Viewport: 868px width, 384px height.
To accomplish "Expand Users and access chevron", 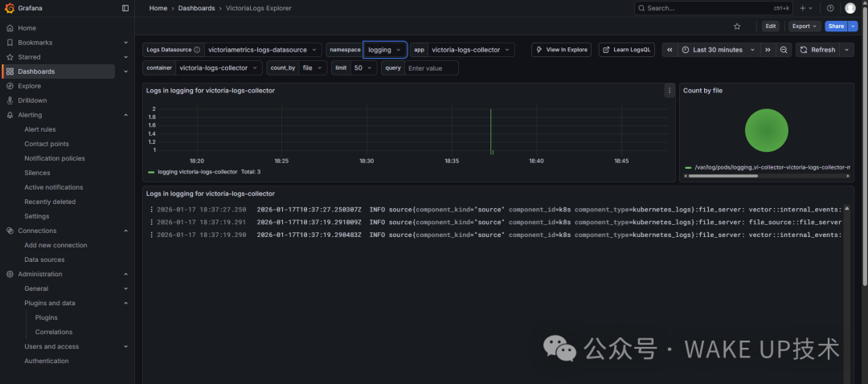I will 125,347.
